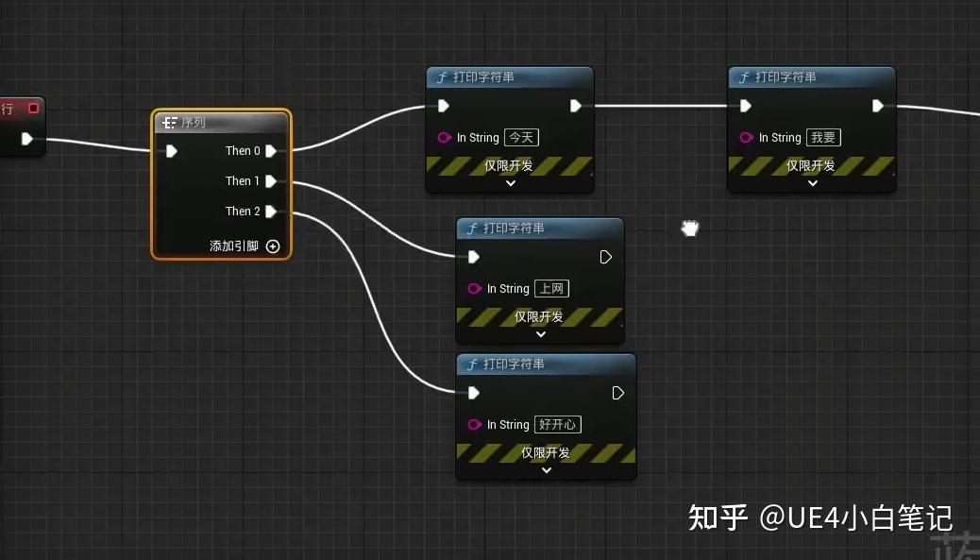Expand the 我要 print node advanced options
The height and width of the screenshot is (560, 980).
pyautogui.click(x=813, y=183)
